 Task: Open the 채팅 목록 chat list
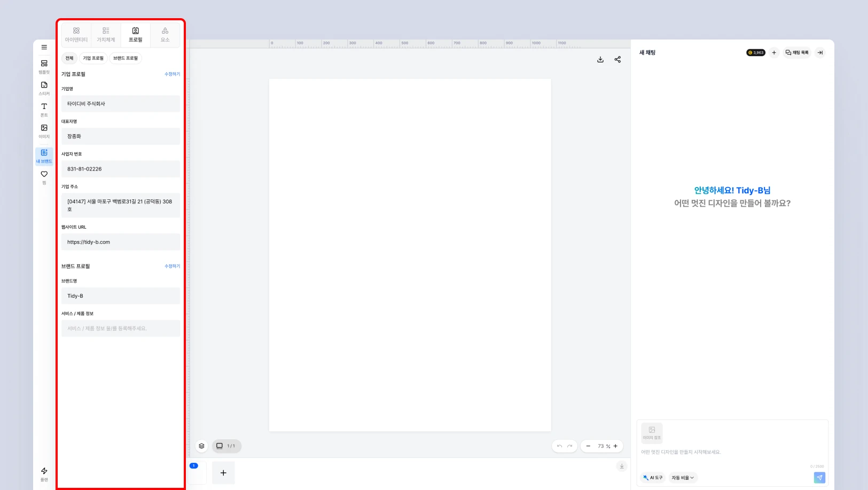coord(797,52)
